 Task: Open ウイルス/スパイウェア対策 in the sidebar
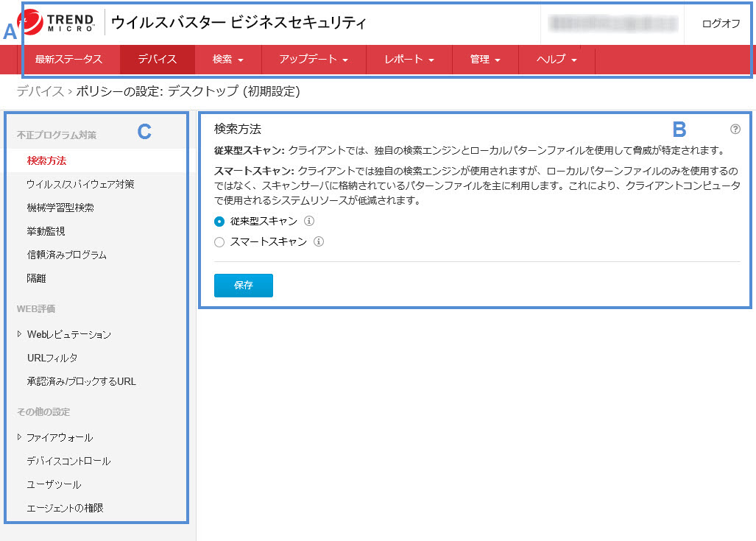click(x=80, y=184)
